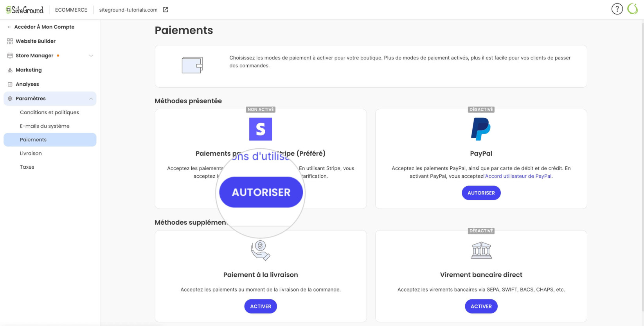Click the Non activé badge on Stripe
This screenshot has height=326, width=644.
pos(261,110)
